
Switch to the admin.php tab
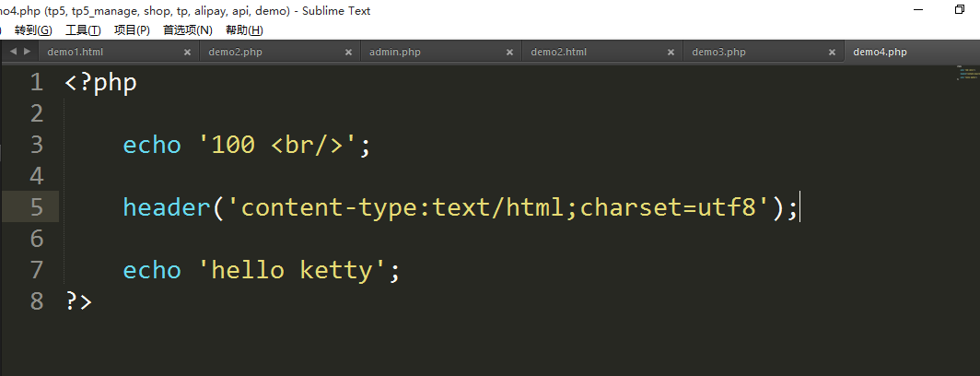(x=394, y=53)
